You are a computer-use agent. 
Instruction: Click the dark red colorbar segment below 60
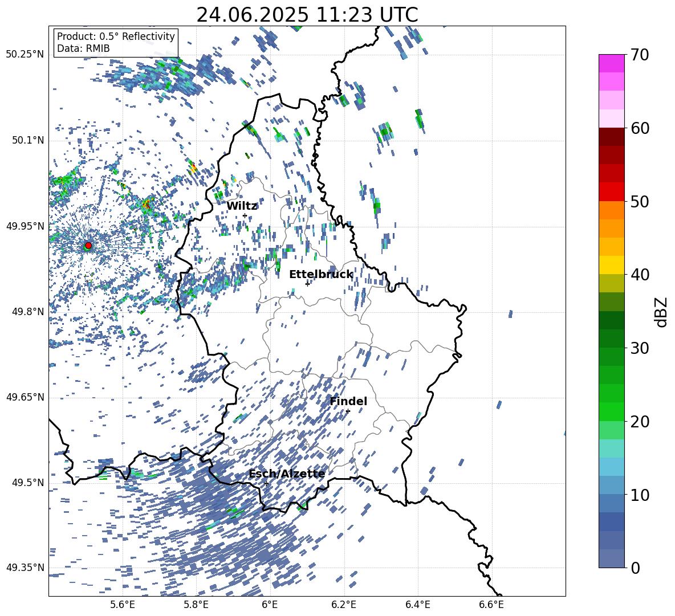coord(612,137)
